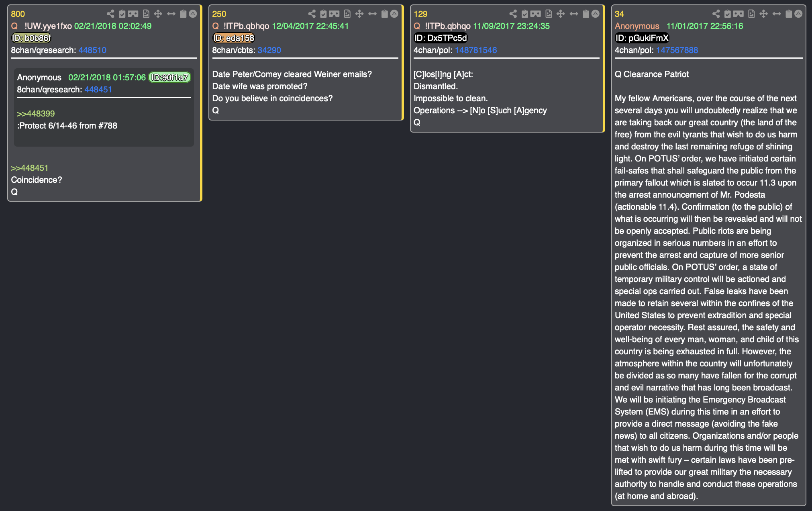This screenshot has width=812, height=511.
Task: Click the horizontal arrows icon on post 800
Action: (171, 14)
